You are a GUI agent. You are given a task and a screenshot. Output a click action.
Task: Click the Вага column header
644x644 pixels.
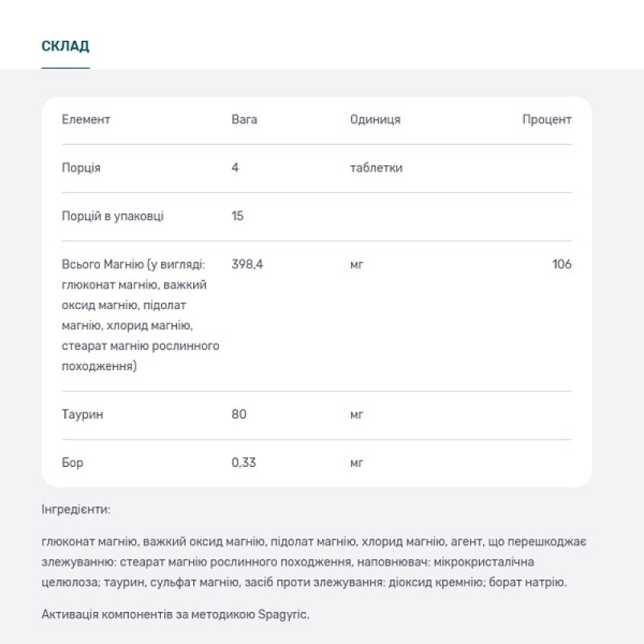tap(244, 120)
